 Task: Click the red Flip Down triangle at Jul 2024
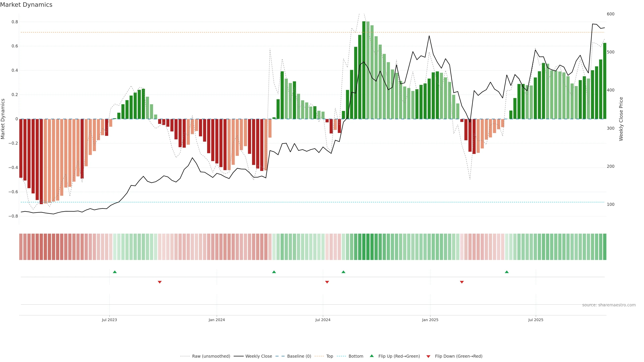click(327, 282)
